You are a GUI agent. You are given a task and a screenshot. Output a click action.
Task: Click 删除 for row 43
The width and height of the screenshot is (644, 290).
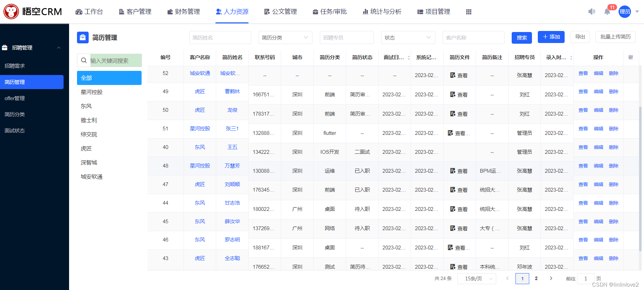pos(613,258)
